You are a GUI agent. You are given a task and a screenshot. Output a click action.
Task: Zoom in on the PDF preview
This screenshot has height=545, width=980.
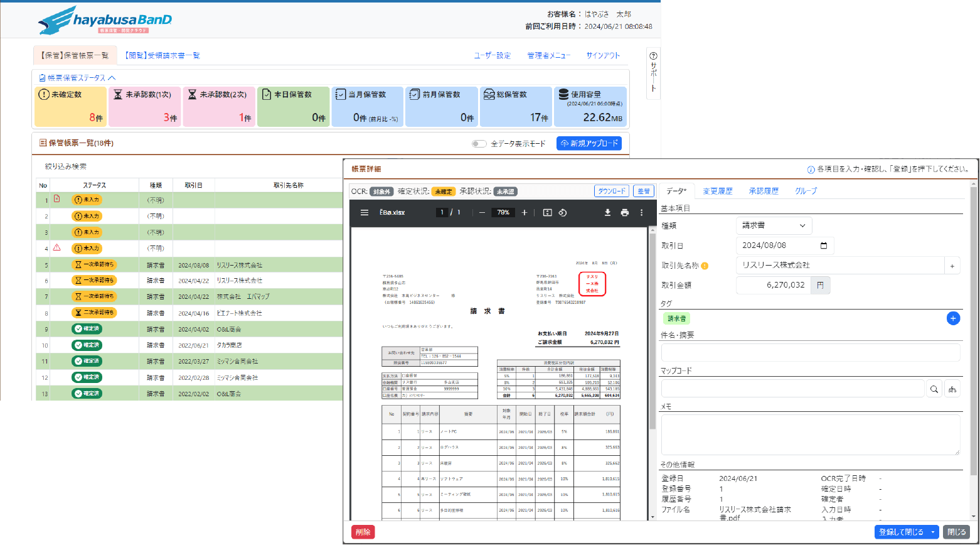[525, 213]
